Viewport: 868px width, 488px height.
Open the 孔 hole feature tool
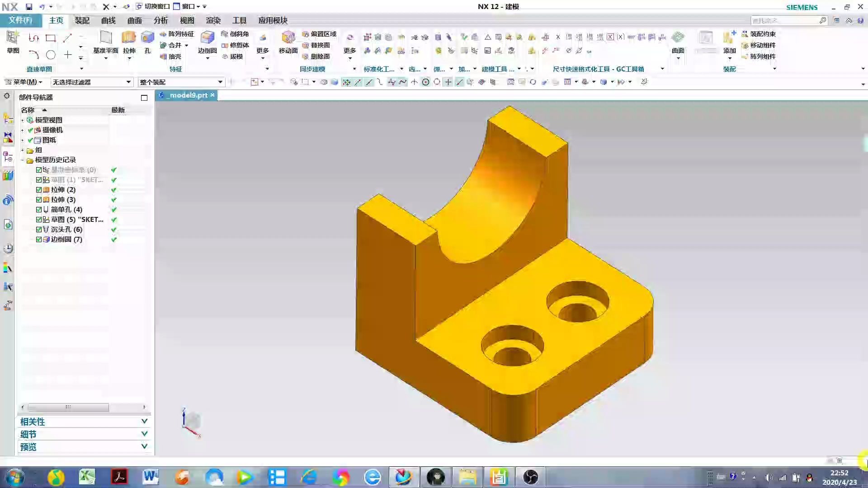point(147,38)
